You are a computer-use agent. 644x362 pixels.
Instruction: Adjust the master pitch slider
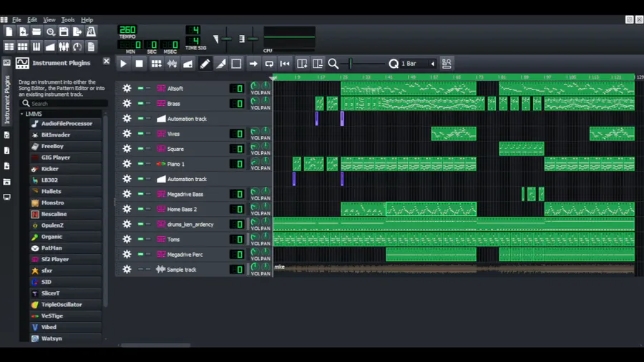(x=253, y=39)
